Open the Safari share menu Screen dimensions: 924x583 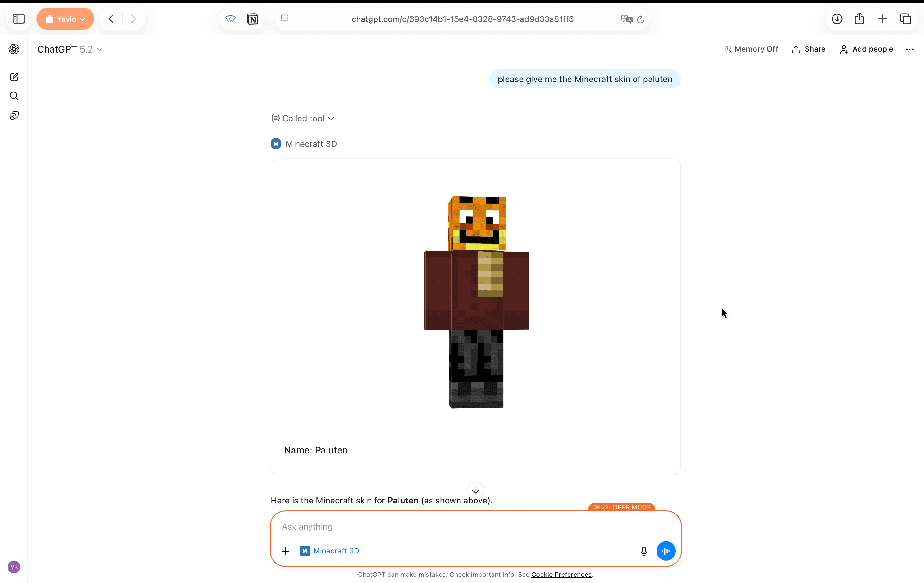point(859,19)
